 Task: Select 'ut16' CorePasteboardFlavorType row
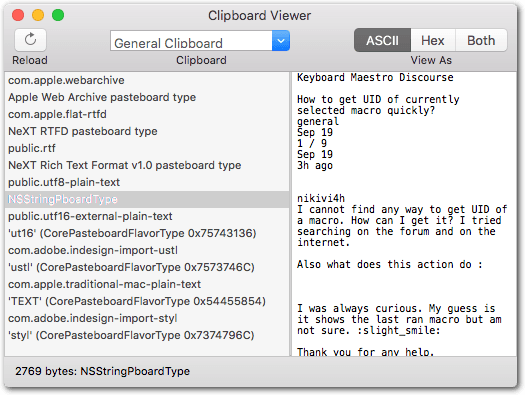pos(147,233)
